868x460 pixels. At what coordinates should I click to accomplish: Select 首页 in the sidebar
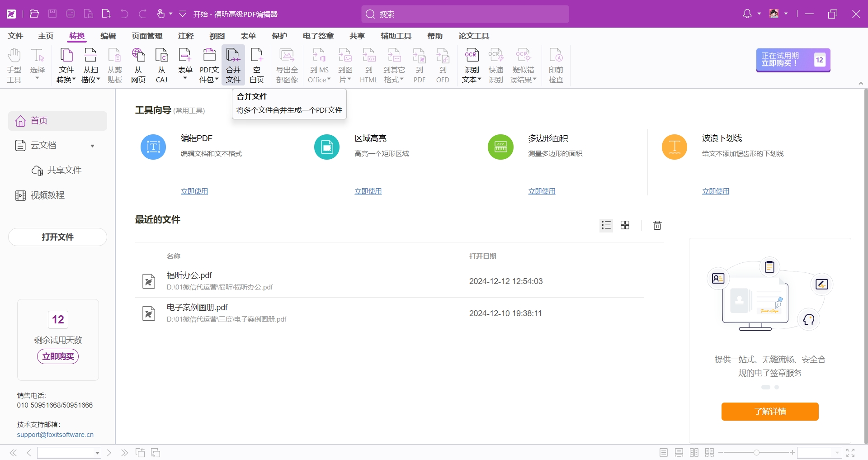pyautogui.click(x=57, y=121)
